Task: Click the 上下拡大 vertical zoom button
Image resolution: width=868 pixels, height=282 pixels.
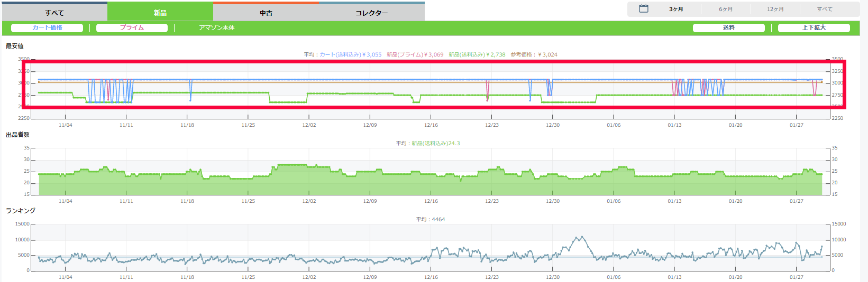Action: coord(814,28)
